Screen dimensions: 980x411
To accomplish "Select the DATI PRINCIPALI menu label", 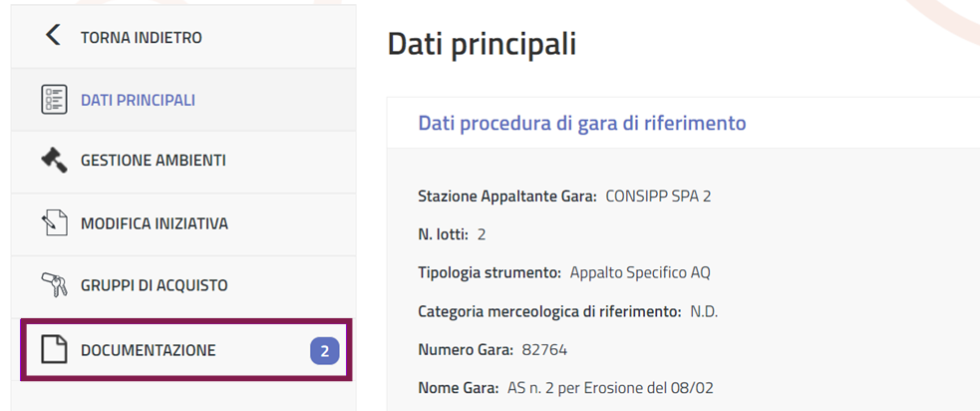I will coord(138,100).
